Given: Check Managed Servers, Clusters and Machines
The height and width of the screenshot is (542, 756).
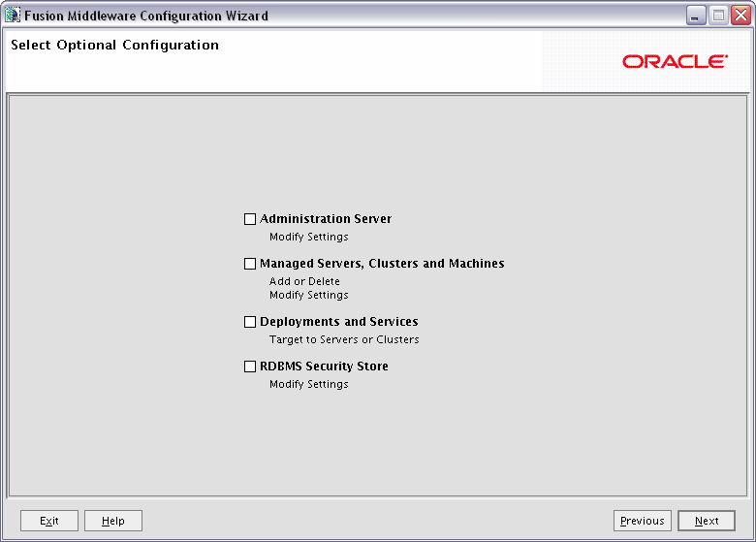Looking at the screenshot, I should [x=250, y=264].
